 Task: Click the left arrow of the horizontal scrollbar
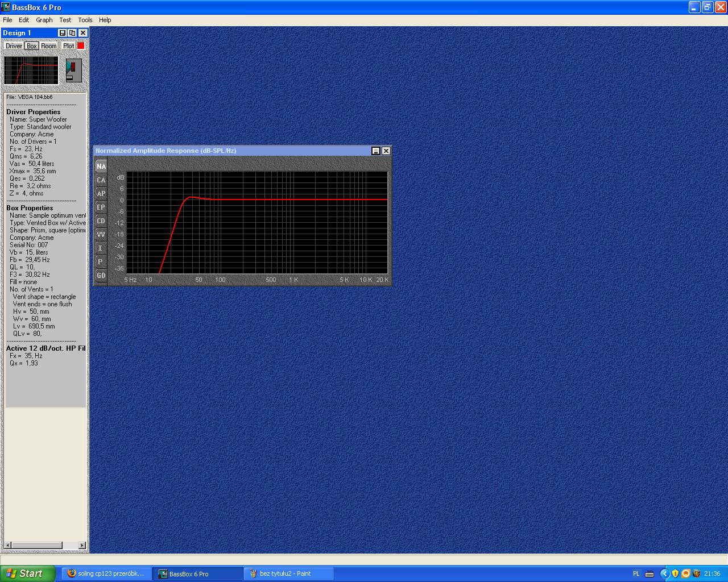click(x=7, y=546)
